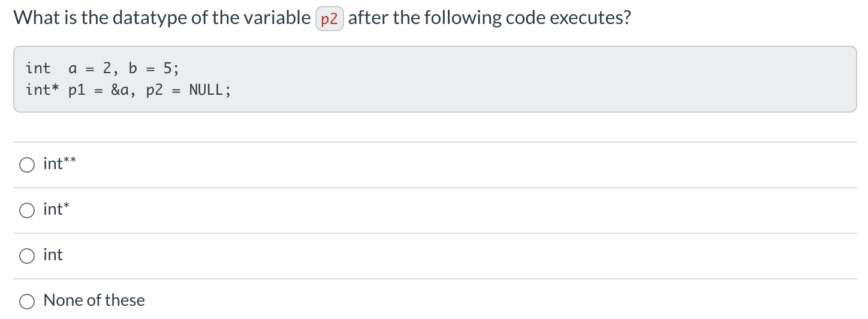Click the "int**" answer label text
Screen dimensions: 868x319
tap(60, 164)
